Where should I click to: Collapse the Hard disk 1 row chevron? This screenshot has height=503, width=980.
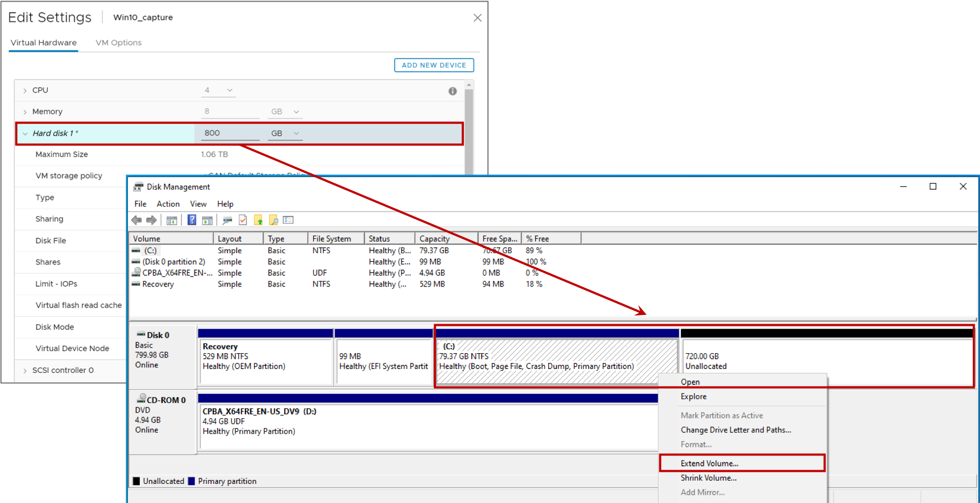coord(25,133)
